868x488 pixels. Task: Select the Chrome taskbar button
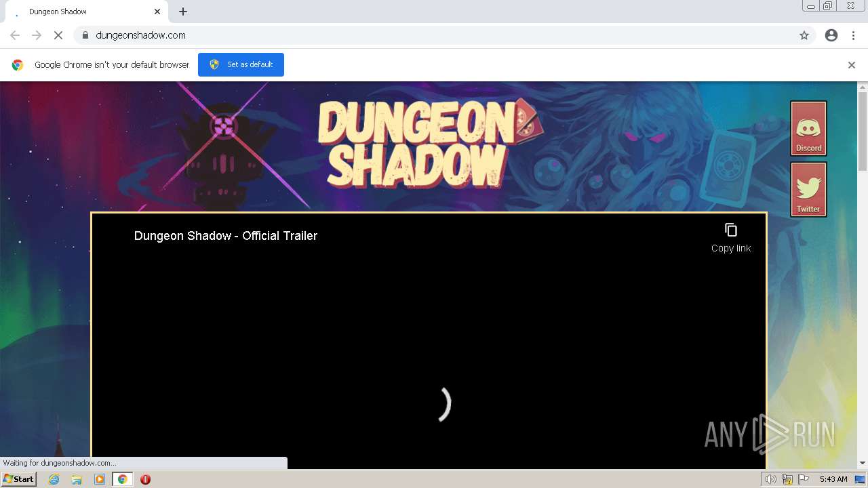[x=122, y=479]
